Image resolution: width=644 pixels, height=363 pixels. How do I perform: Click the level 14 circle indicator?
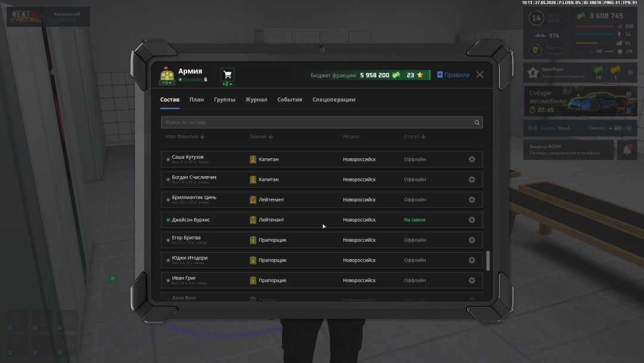(x=536, y=18)
